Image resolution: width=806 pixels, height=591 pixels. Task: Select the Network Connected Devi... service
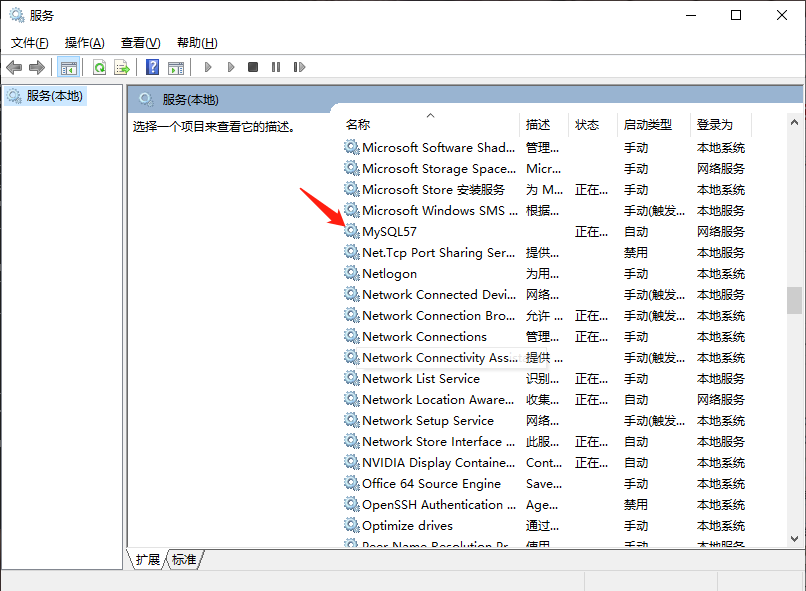click(438, 294)
